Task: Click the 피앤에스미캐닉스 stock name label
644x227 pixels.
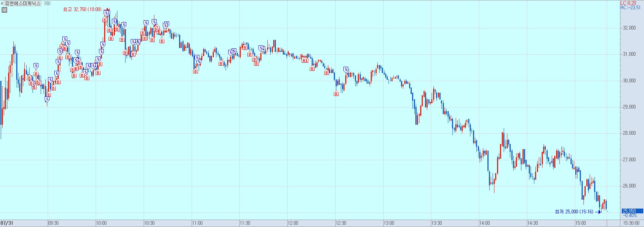Action: point(23,3)
